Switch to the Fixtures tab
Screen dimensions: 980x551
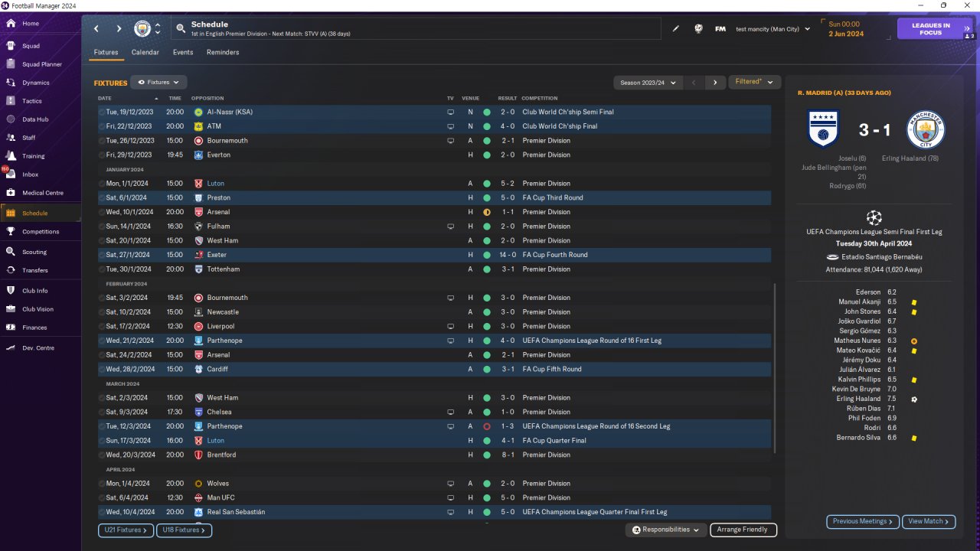[106, 53]
